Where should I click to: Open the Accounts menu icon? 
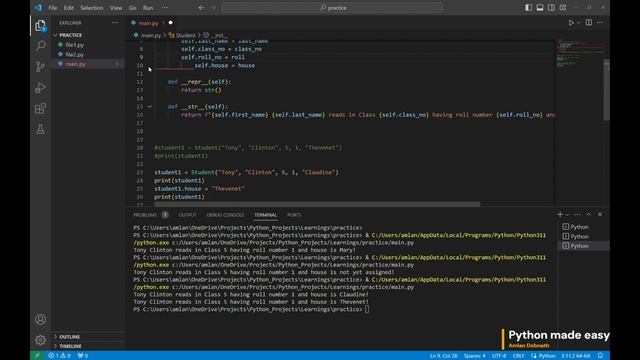click(40, 319)
